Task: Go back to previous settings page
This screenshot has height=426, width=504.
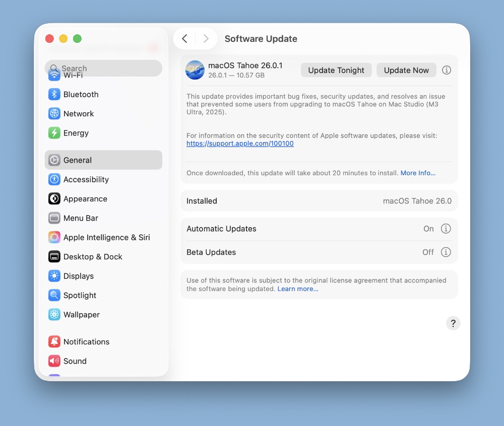Action: pyautogui.click(x=185, y=39)
